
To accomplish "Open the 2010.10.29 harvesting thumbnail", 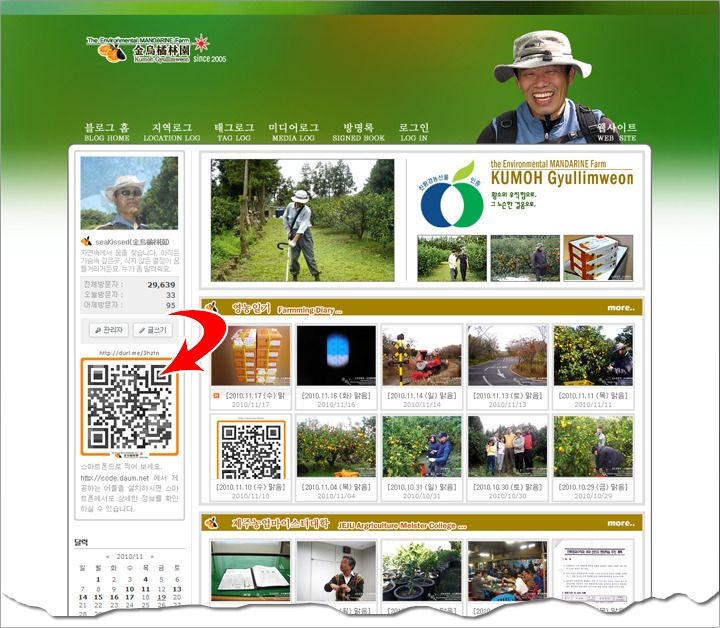I will point(593,447).
